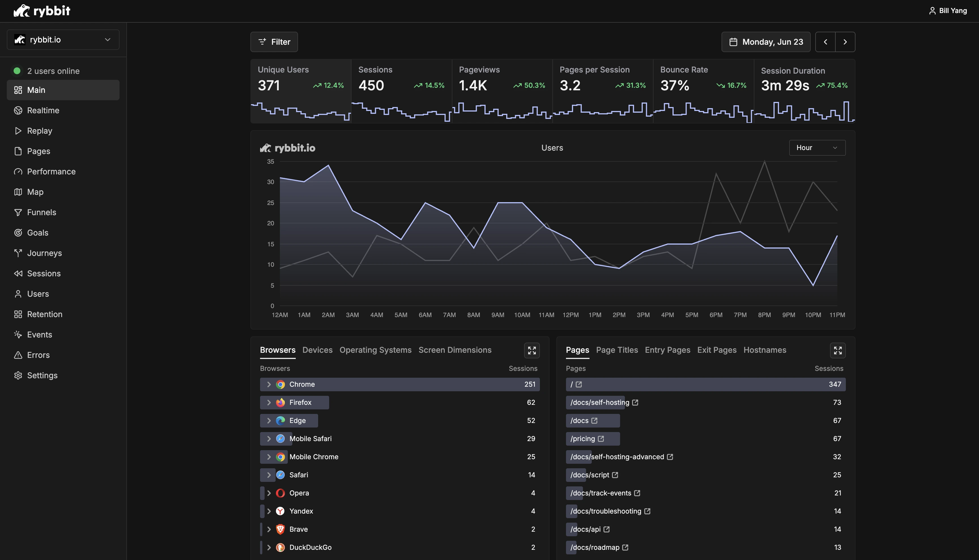Open the rybbit.io site switcher dropdown

pyautogui.click(x=63, y=40)
